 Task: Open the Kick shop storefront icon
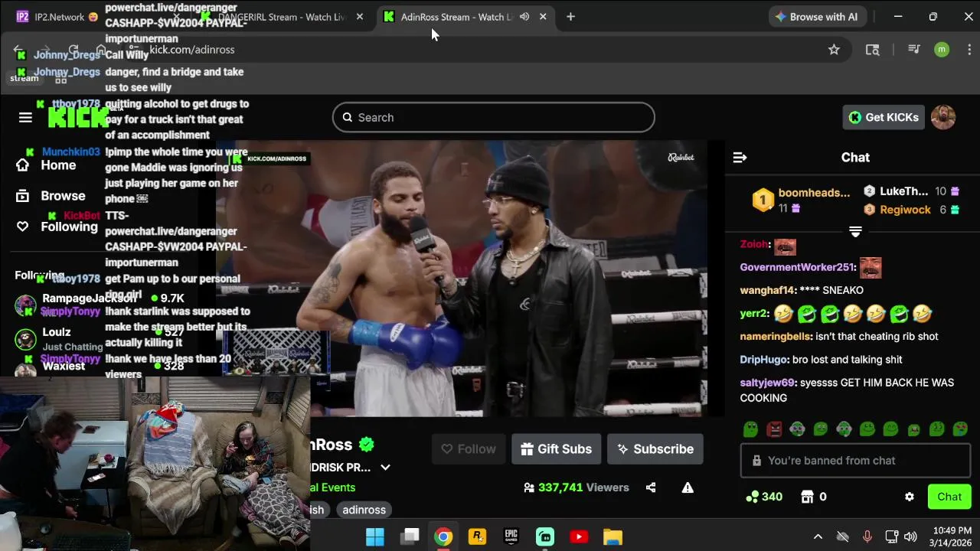(807, 497)
